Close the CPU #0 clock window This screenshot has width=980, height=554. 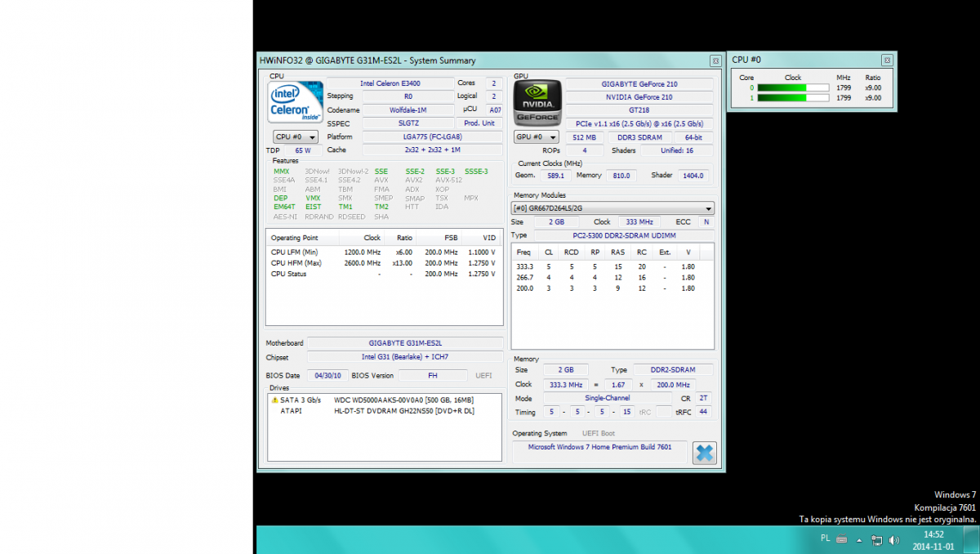pos(887,60)
